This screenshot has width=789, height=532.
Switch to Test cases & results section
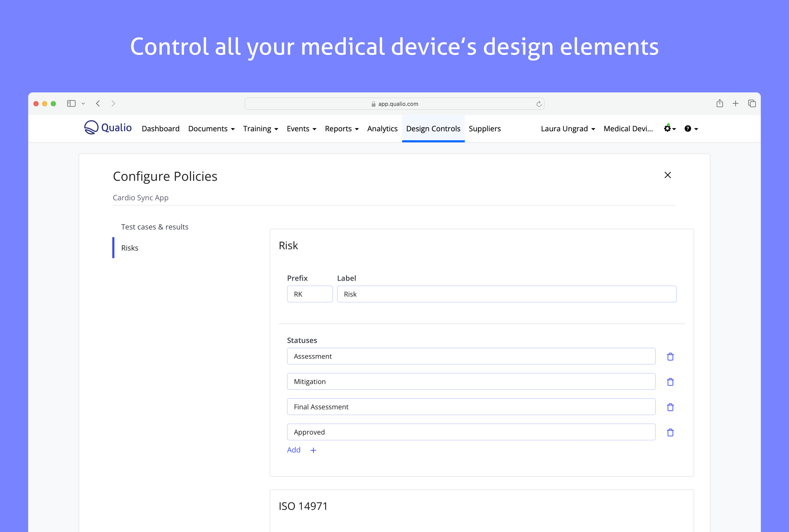pos(155,227)
